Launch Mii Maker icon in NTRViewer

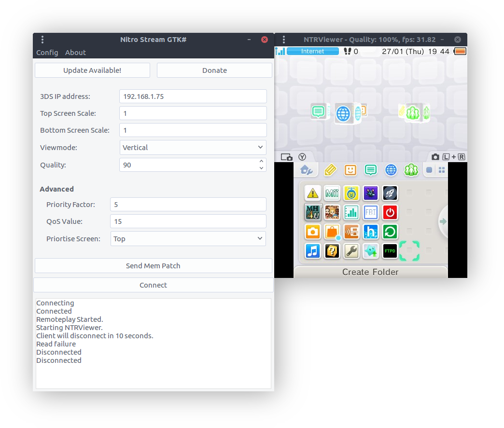point(332,193)
